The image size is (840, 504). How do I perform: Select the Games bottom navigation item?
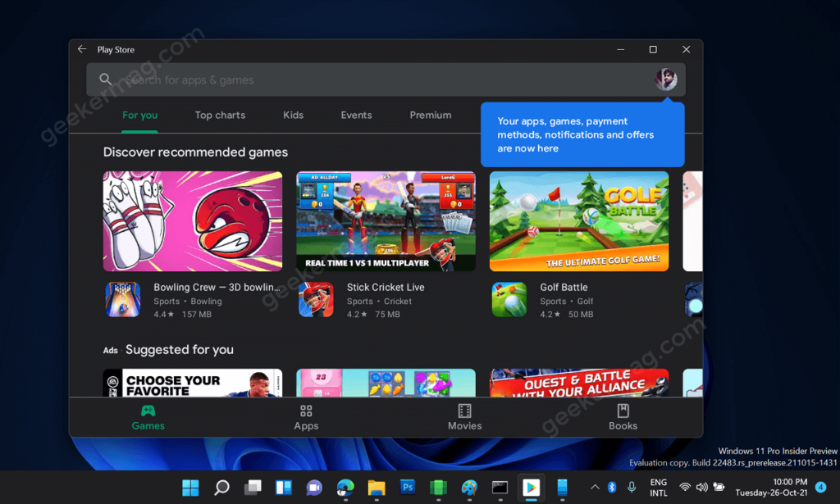pyautogui.click(x=148, y=417)
